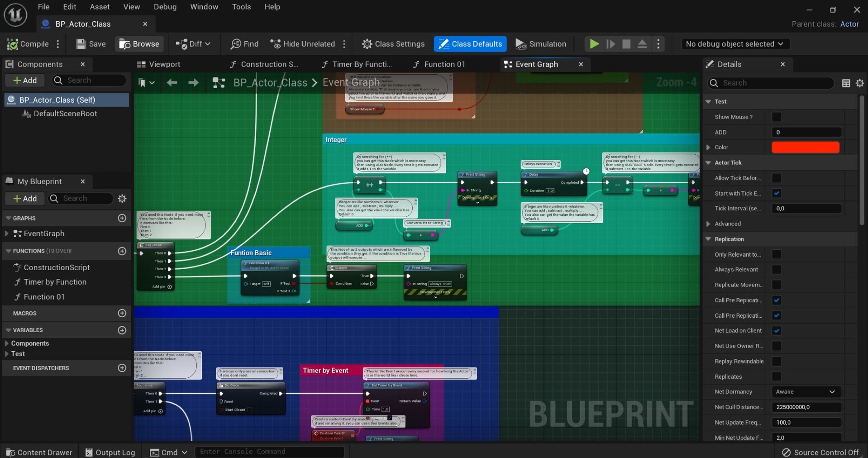The width and height of the screenshot is (868, 458).
Task: Expand the Test variables group
Action: point(6,354)
